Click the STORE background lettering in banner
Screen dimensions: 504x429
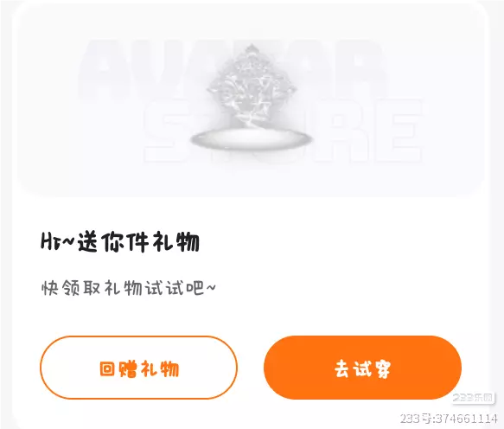coord(283,131)
